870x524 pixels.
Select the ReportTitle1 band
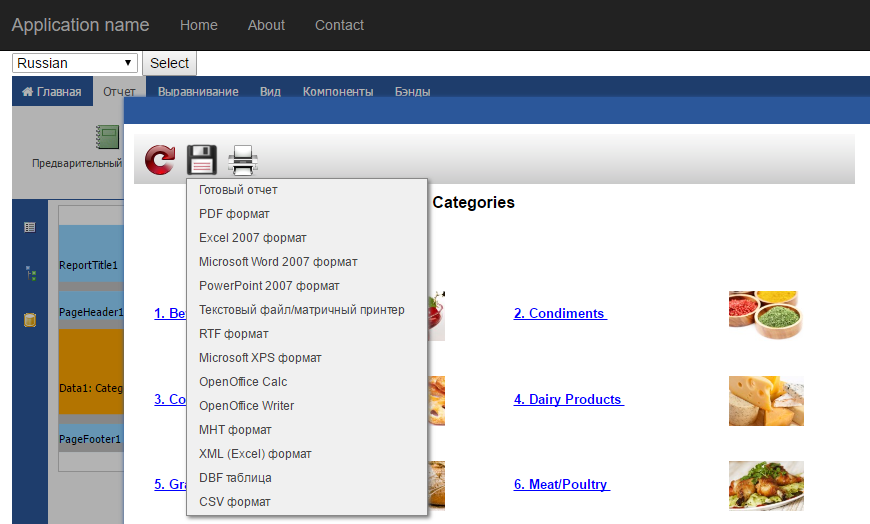point(91,254)
